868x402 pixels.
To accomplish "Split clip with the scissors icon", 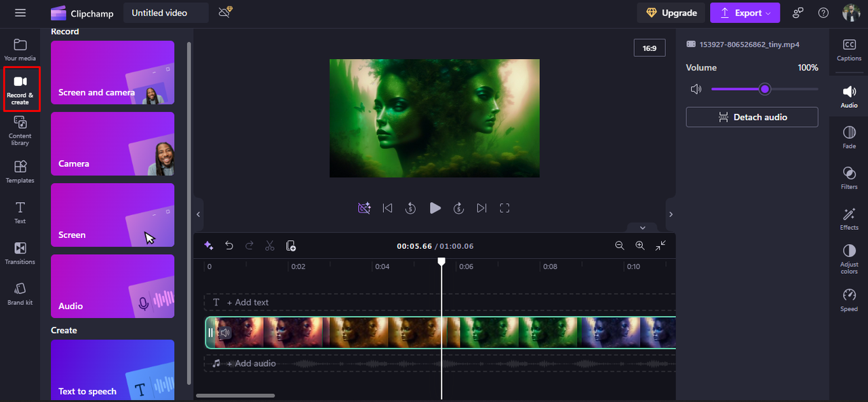I will click(270, 245).
